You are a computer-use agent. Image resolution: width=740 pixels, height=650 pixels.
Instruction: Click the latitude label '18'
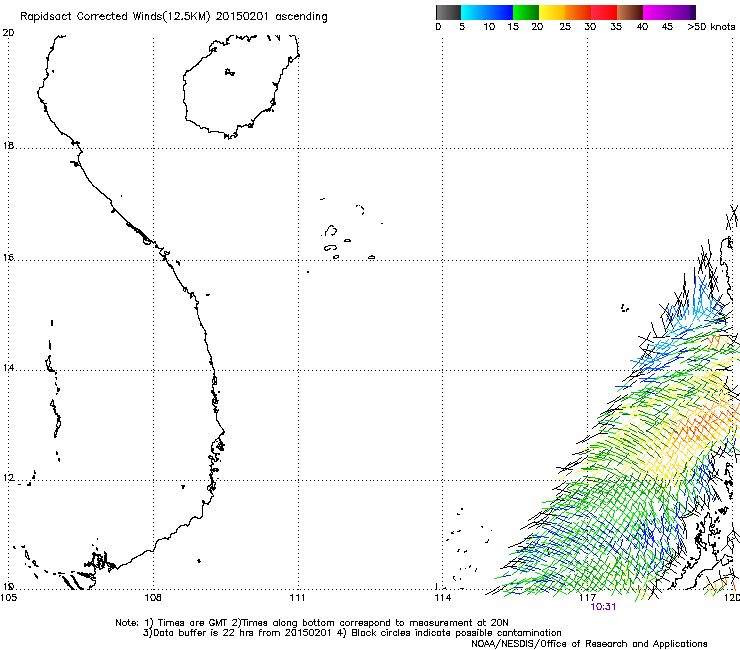8,145
